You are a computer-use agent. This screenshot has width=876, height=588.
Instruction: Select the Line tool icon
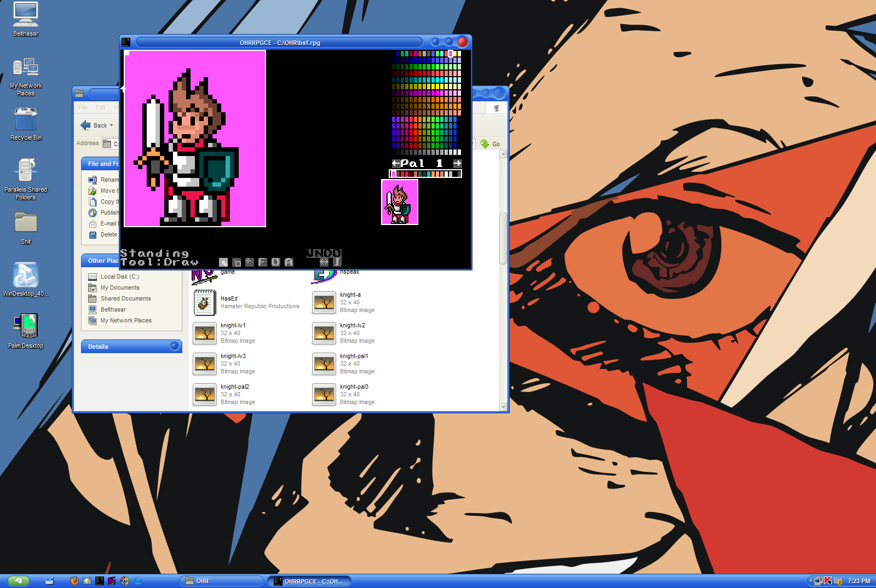(x=249, y=262)
